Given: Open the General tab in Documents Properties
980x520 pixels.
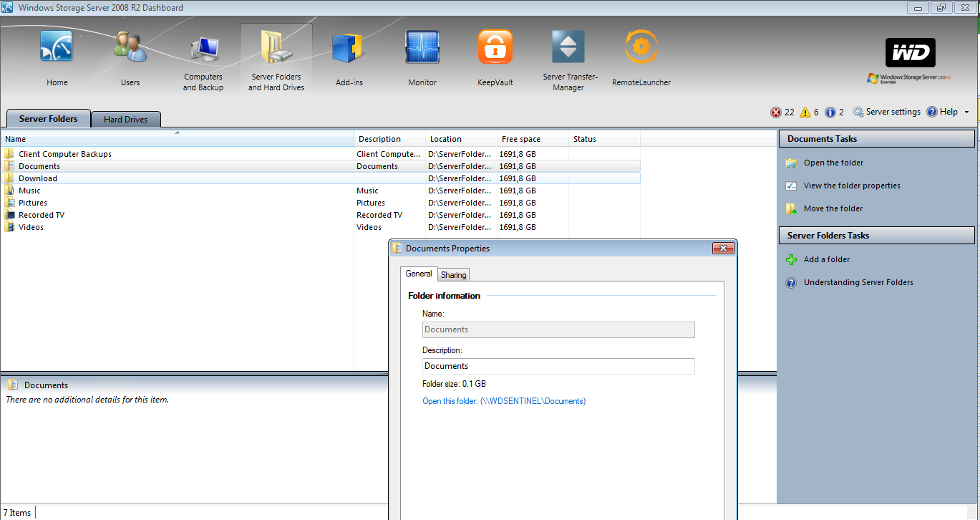Looking at the screenshot, I should click(x=419, y=274).
